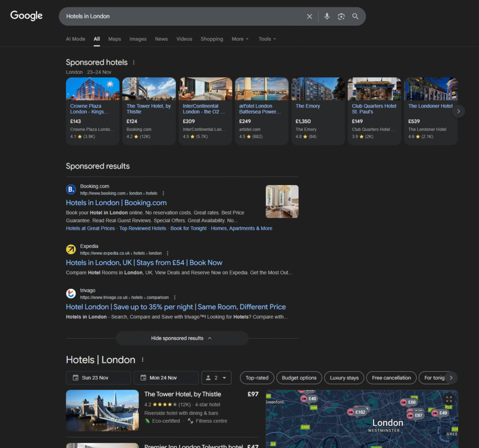Toggle the Budget options filter

[x=299, y=377]
